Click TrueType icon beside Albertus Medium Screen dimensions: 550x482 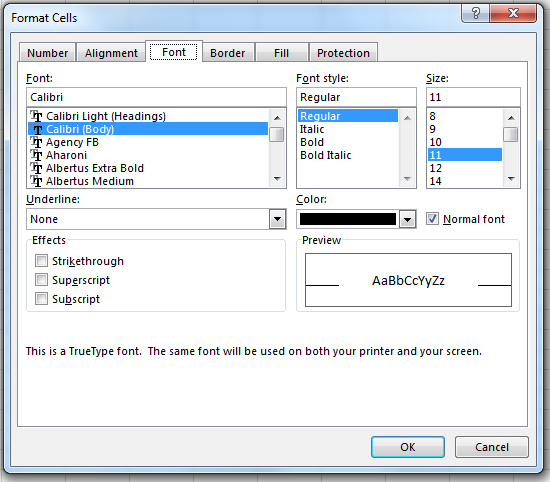point(36,181)
